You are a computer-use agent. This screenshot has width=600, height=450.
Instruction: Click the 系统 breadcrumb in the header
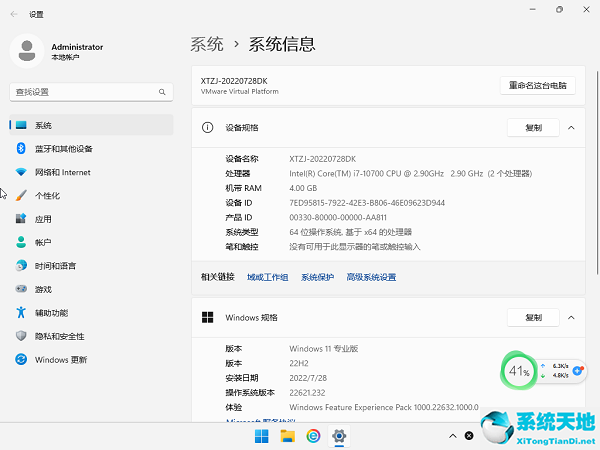click(x=207, y=44)
